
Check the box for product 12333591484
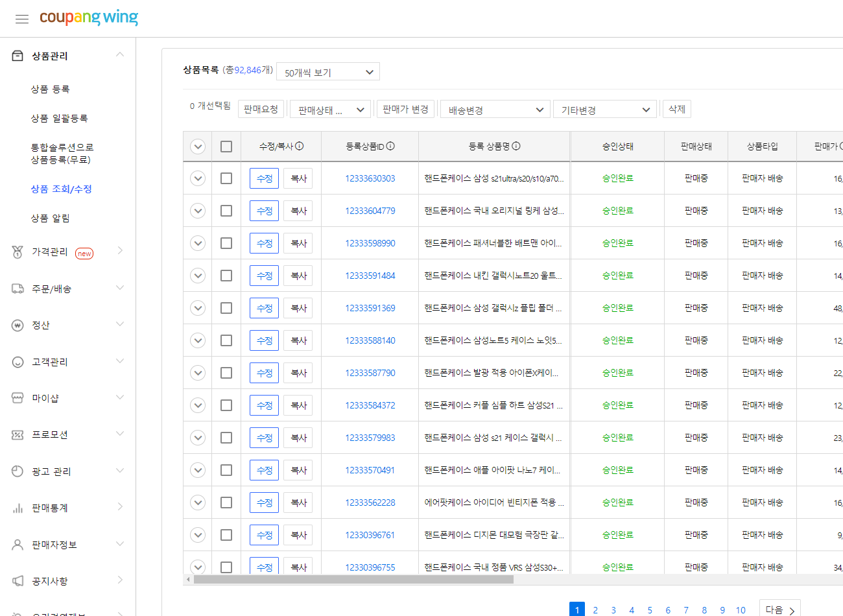pos(226,276)
